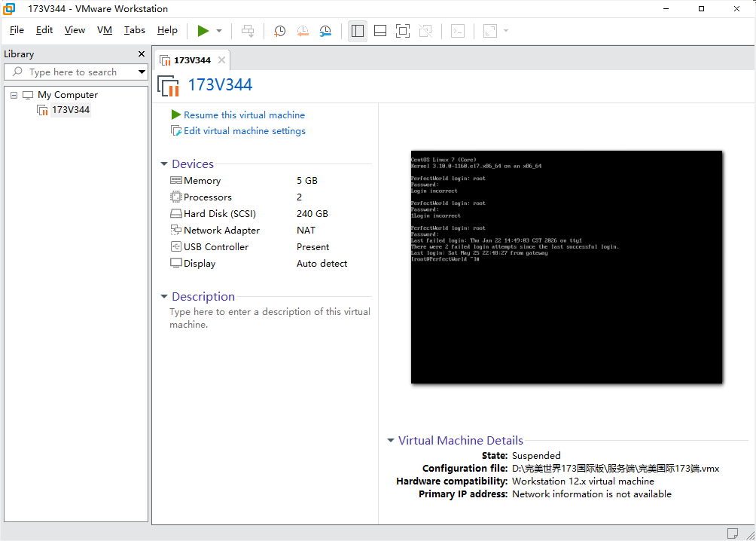756x541 pixels.
Task: Open the VM menu
Action: click(x=105, y=30)
